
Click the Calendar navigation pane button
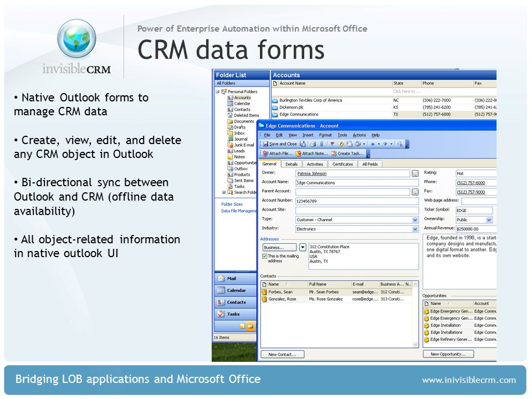[x=236, y=290]
